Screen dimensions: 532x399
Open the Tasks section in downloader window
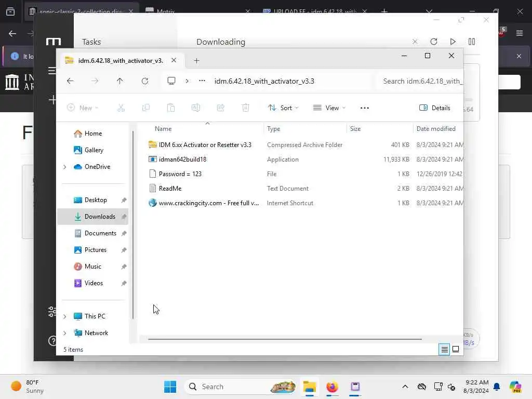91,42
